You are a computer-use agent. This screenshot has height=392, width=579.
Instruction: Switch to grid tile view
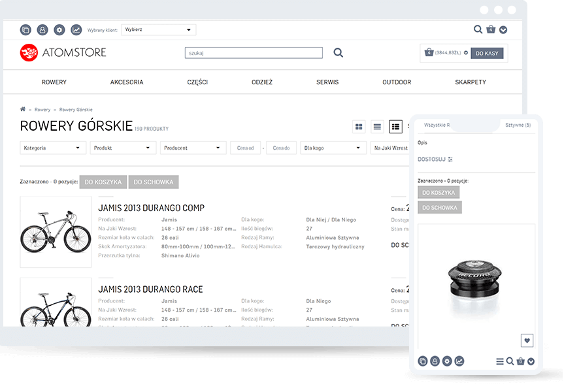click(359, 127)
